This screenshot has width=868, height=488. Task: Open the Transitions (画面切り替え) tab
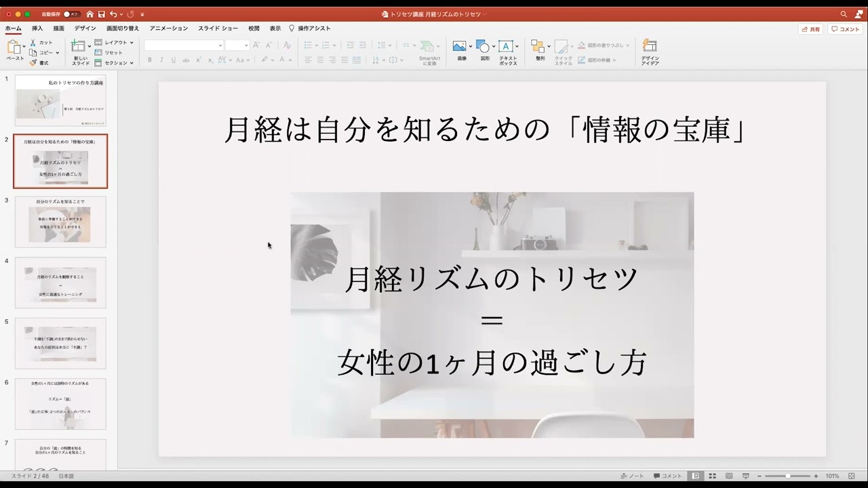123,28
